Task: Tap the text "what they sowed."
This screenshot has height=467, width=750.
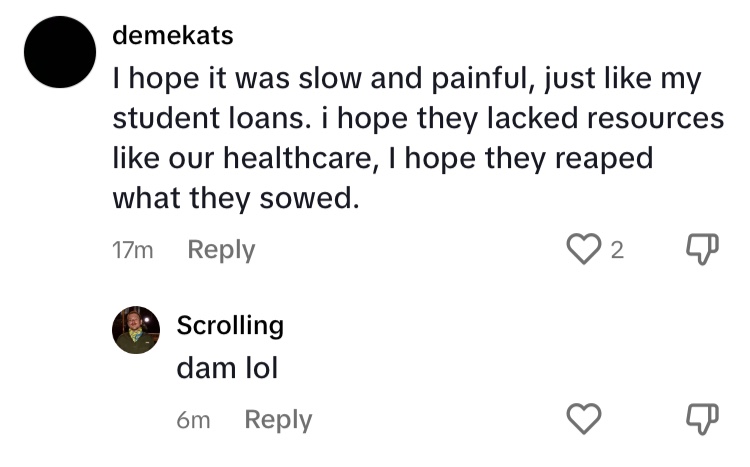Action: point(235,198)
